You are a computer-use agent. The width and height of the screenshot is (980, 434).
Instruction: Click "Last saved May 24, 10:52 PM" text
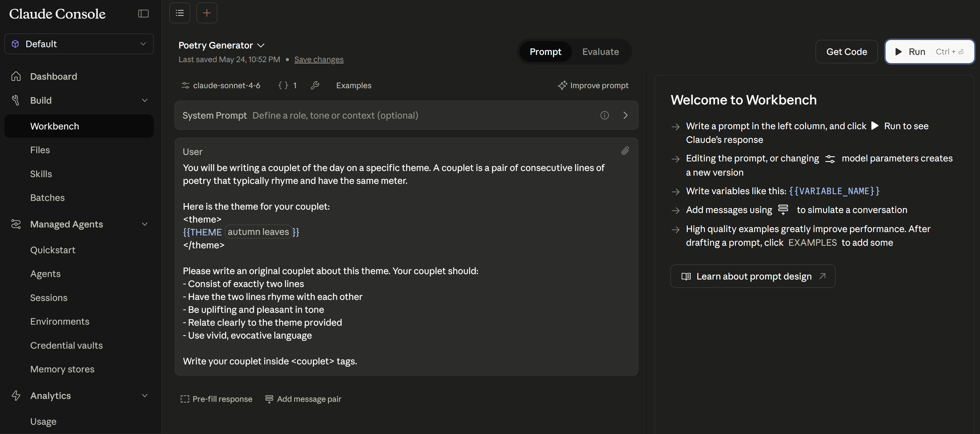point(229,59)
